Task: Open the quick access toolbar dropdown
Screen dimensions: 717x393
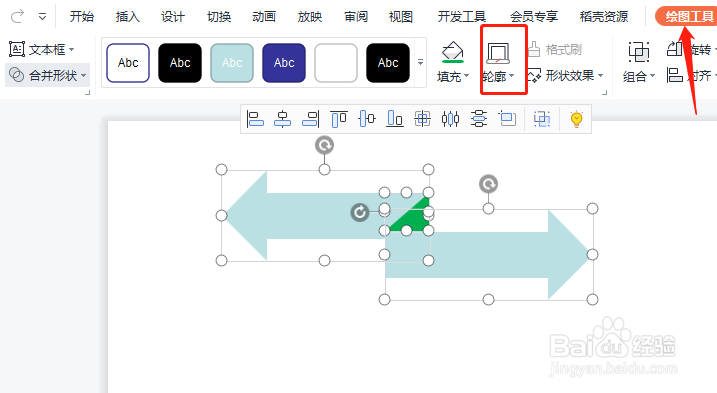Action: point(42,17)
